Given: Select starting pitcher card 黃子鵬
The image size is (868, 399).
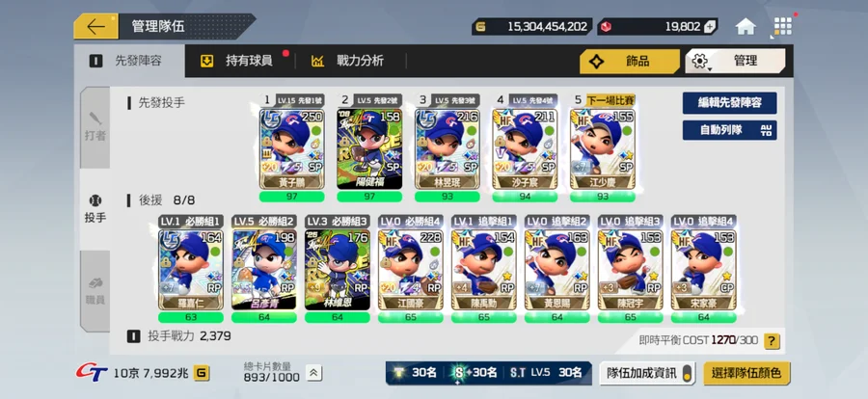Looking at the screenshot, I should [291, 148].
